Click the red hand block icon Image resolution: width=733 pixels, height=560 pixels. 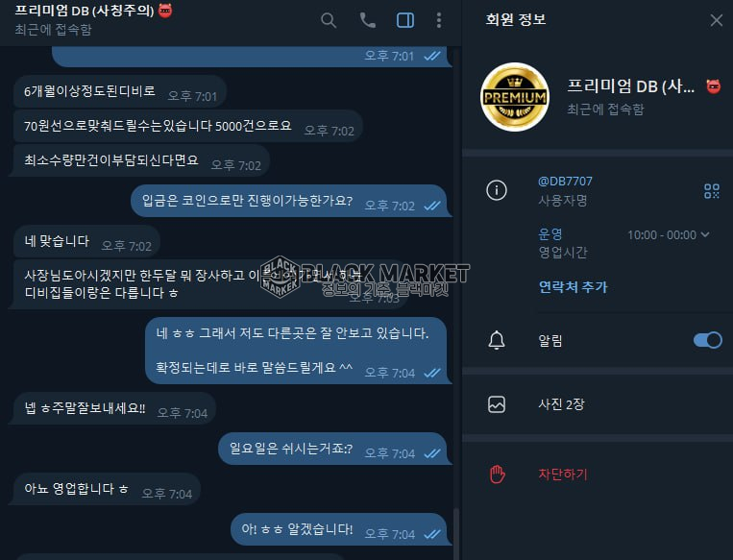497,474
